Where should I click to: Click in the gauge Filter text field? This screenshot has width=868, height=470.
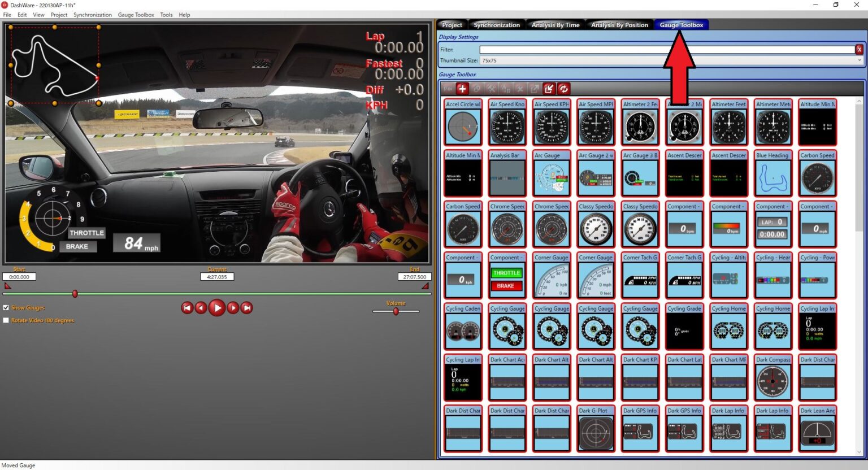pyautogui.click(x=667, y=50)
